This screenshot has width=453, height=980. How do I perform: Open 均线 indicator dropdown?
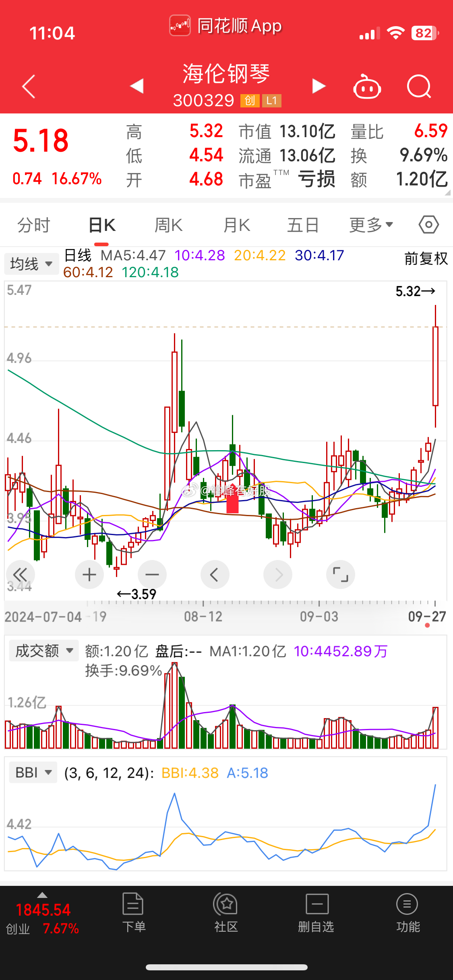coord(31,264)
